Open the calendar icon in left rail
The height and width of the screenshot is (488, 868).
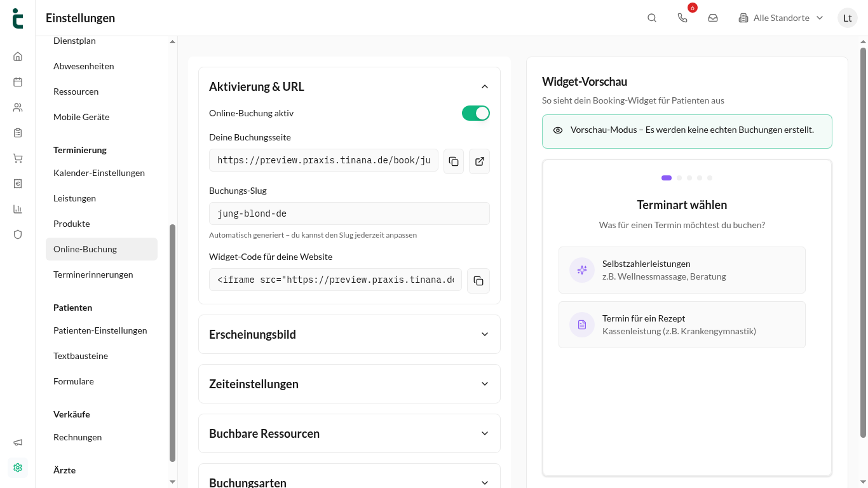[x=18, y=82]
